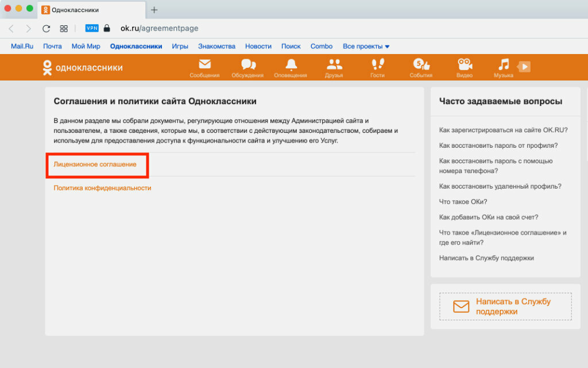
Task: Click heading Часто задаваемые вопросы
Action: click(x=501, y=101)
